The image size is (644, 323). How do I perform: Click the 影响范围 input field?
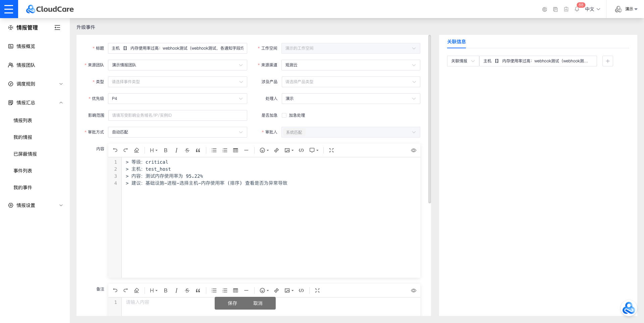pyautogui.click(x=177, y=115)
